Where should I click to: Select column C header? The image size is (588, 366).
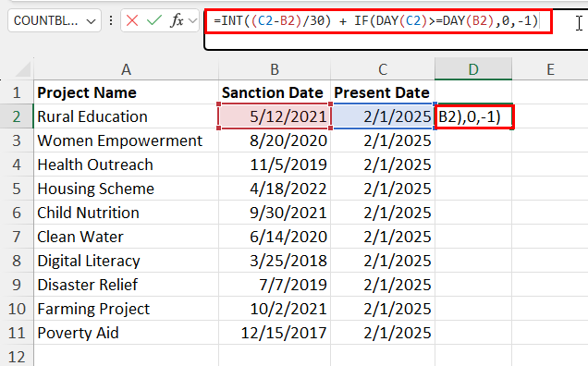click(x=383, y=69)
